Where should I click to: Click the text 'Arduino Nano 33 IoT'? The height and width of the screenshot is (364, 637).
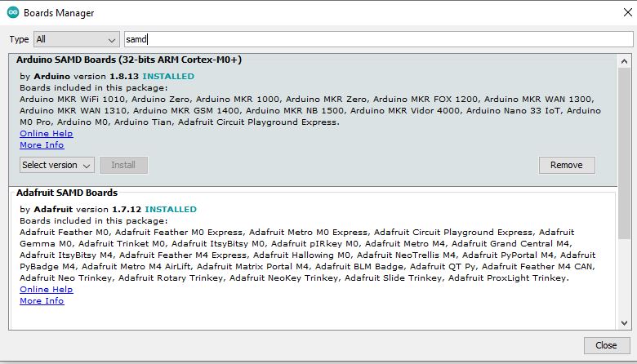(x=513, y=110)
